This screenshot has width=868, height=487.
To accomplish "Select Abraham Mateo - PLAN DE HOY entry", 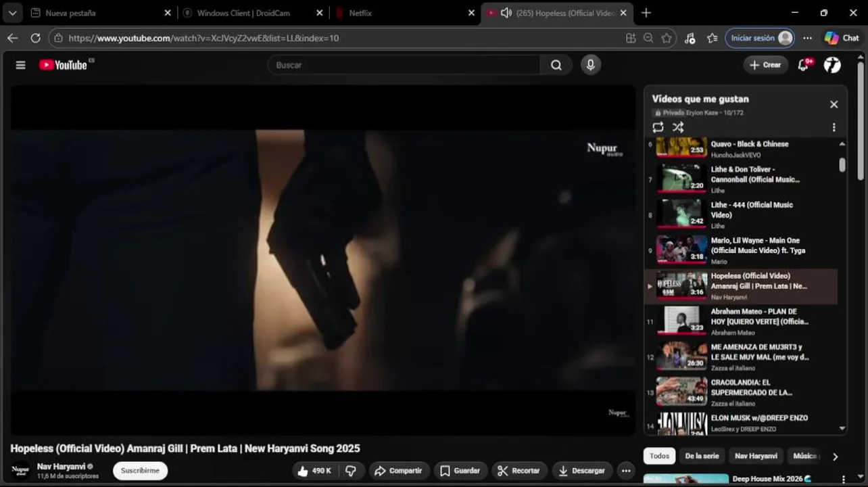I will click(741, 321).
